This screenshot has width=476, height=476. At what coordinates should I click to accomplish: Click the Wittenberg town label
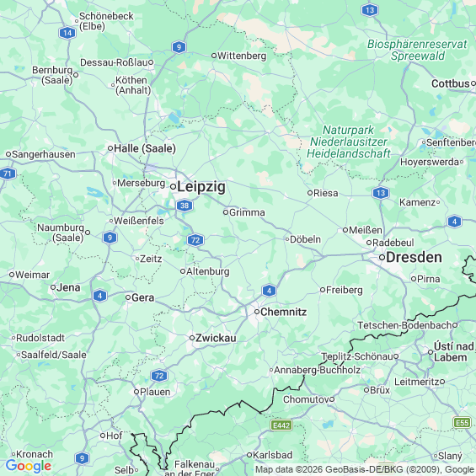pos(242,56)
